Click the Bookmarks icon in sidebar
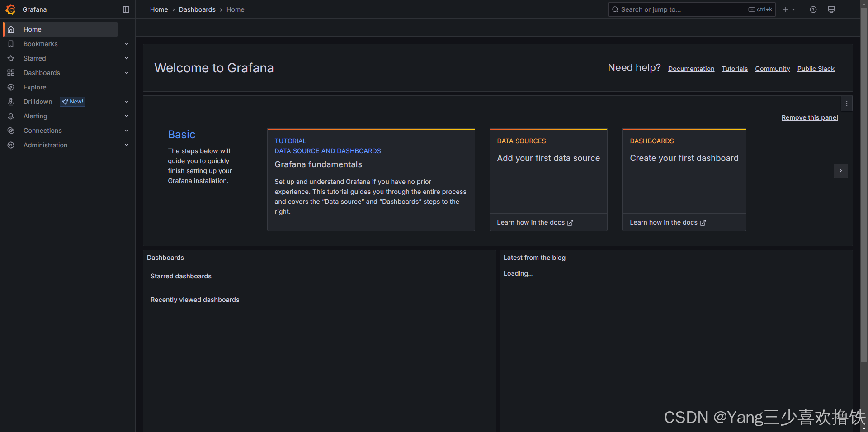Image resolution: width=868 pixels, height=432 pixels. click(11, 44)
